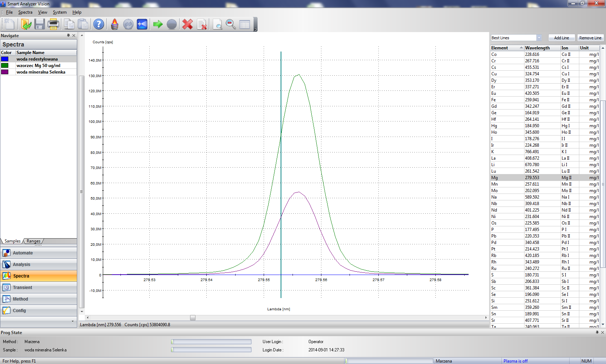Start measurement with the green arrow icon
Viewport: 606px width, 364px height.
pos(158,24)
